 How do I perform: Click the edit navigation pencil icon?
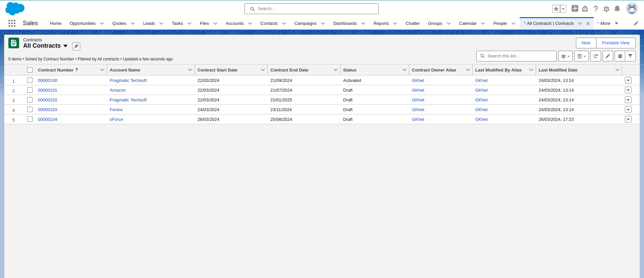click(636, 24)
